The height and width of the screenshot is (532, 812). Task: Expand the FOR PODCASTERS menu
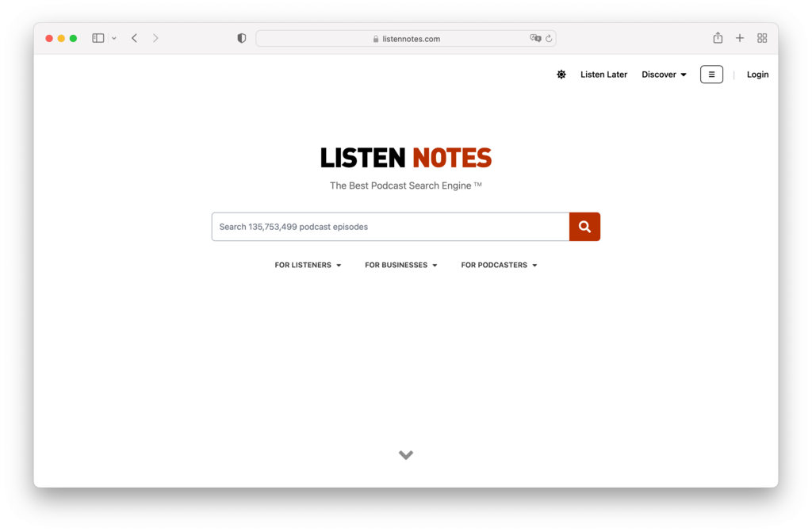pos(500,265)
